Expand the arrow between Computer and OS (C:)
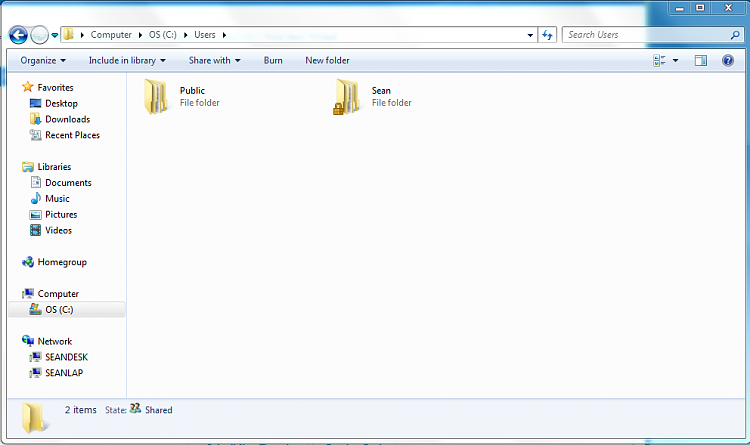 140,35
